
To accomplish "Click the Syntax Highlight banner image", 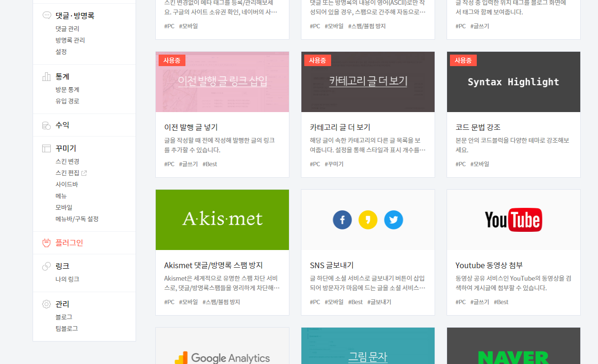I will click(x=514, y=82).
